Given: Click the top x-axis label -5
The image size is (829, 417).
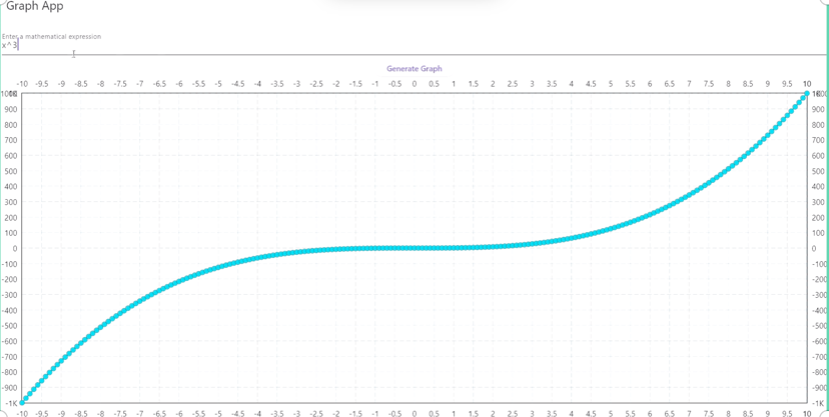Looking at the screenshot, I should click(x=218, y=84).
